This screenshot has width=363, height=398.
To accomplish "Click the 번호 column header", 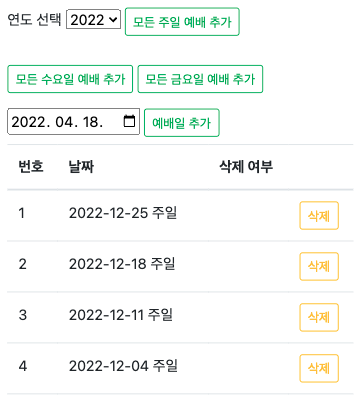I will coord(31,166).
